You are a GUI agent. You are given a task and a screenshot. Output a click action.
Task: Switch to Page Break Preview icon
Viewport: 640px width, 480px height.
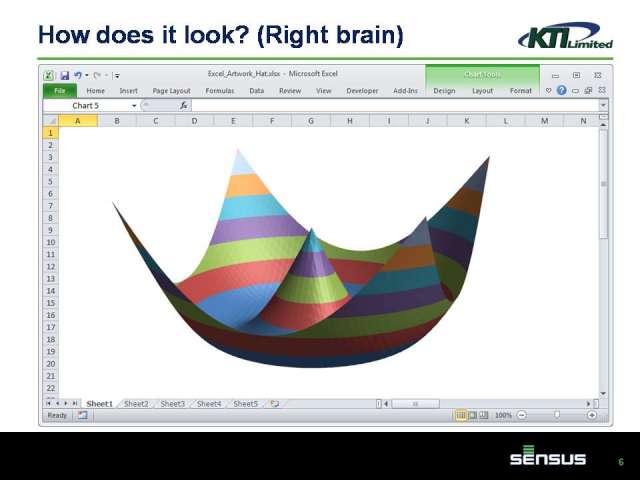(x=484, y=416)
